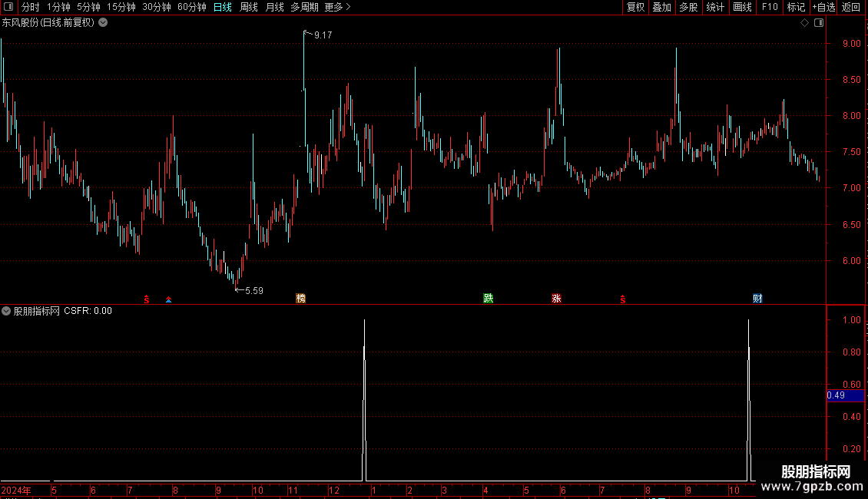Click the 7.00 price axis label
This screenshot has width=868, height=499.
pos(851,188)
